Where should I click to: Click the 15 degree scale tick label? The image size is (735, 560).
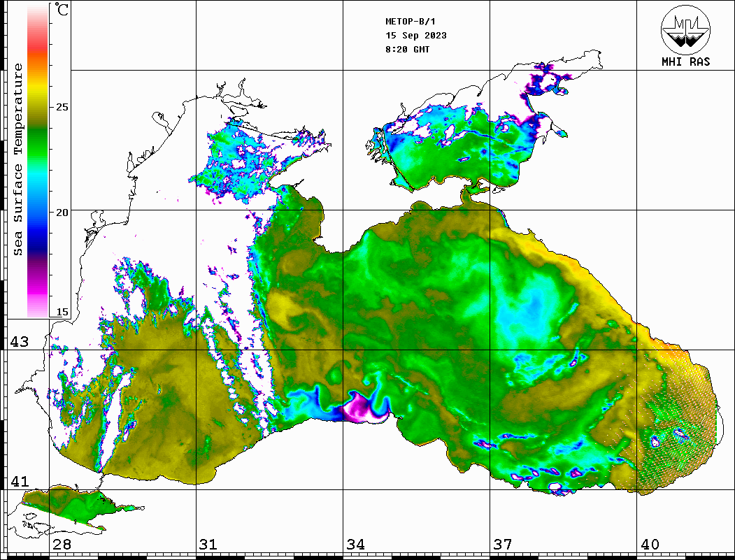tap(62, 312)
